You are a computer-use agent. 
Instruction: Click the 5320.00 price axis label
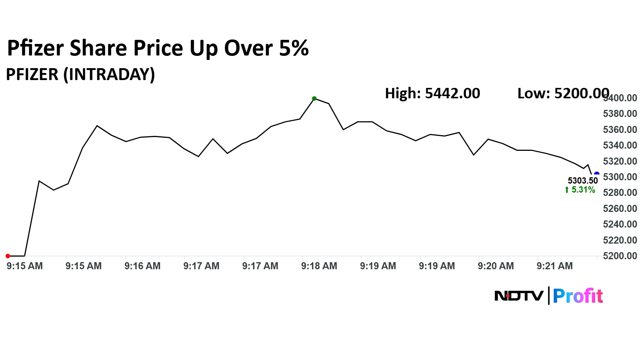tap(620, 161)
